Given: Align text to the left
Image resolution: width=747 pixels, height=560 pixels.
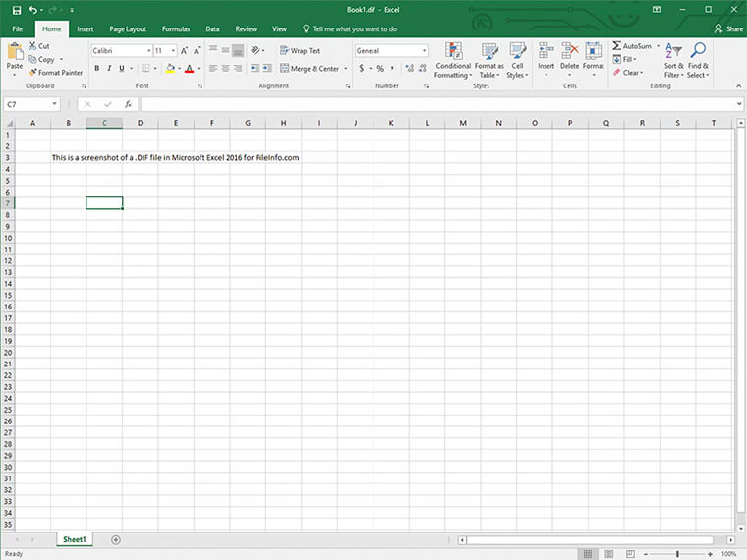Looking at the screenshot, I should click(x=213, y=68).
